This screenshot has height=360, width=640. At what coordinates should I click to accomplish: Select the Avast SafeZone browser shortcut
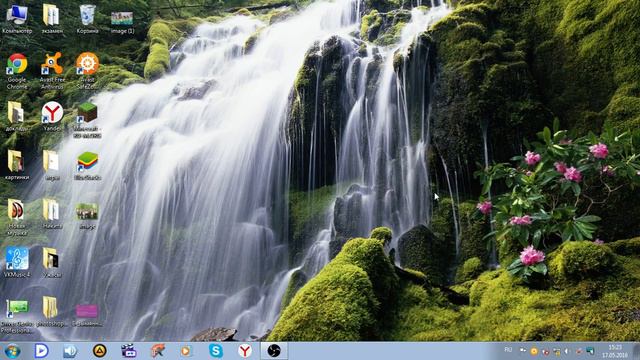point(87,71)
